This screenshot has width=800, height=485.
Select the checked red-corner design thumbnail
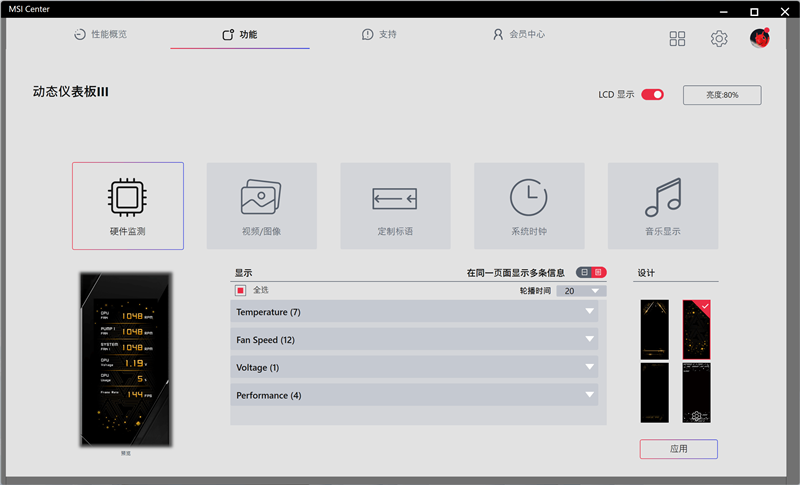[696, 329]
